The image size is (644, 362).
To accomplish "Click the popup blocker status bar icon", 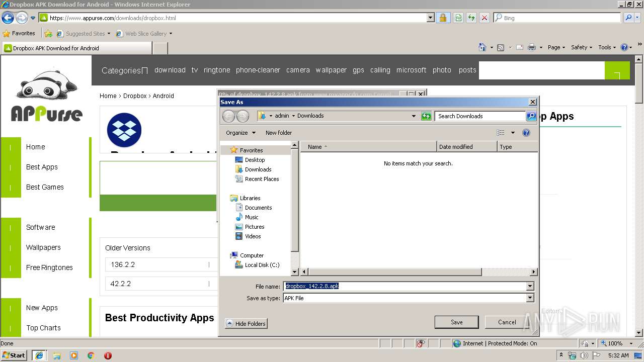I will pos(421,343).
